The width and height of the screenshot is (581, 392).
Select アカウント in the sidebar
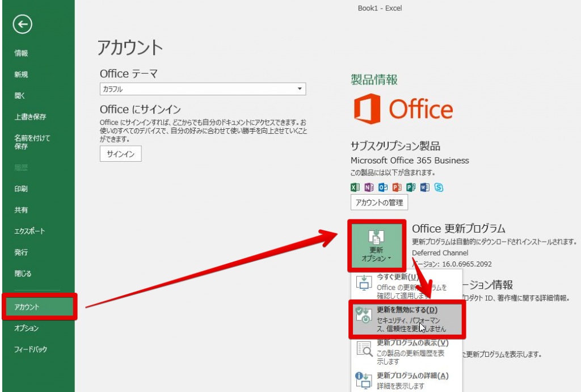coord(39,307)
